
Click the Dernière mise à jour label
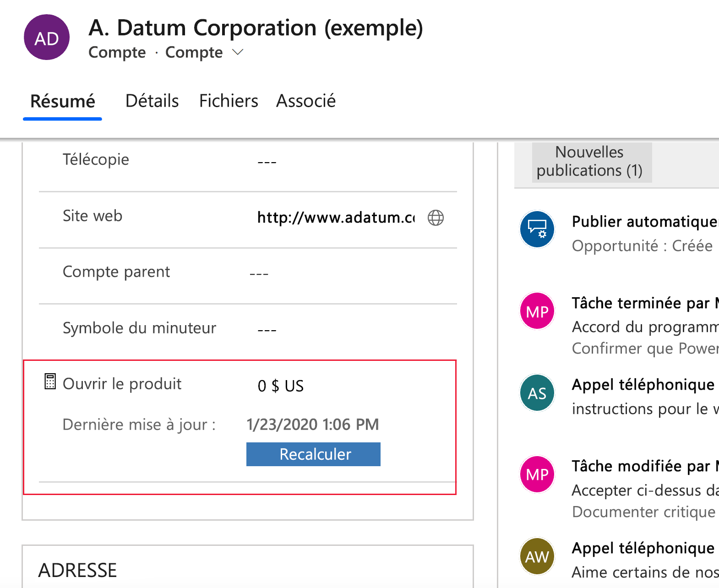pyautogui.click(x=139, y=425)
